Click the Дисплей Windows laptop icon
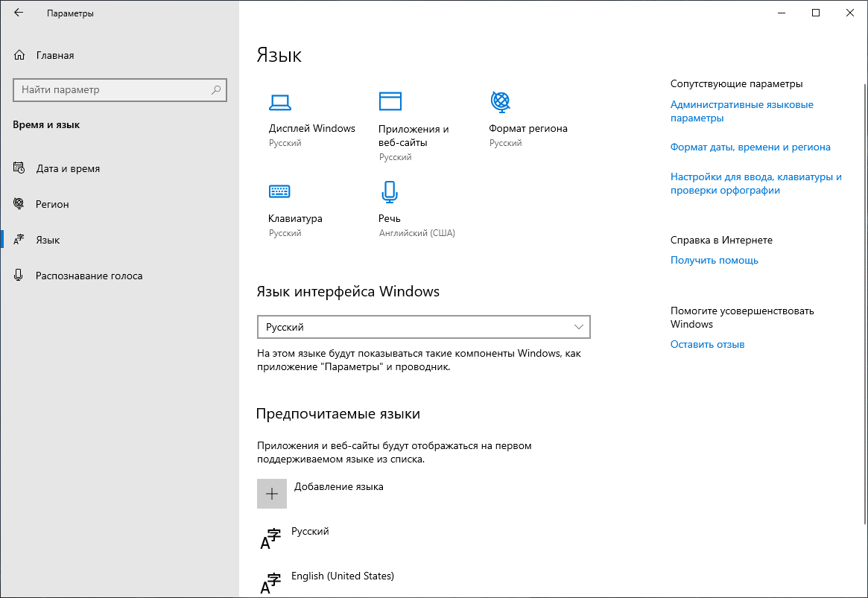The height and width of the screenshot is (598, 868). point(279,101)
